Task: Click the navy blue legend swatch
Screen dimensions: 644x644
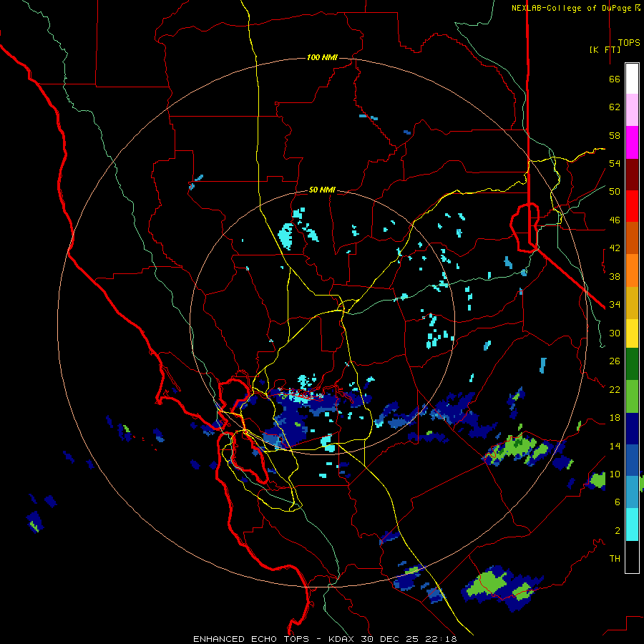Action: [632, 429]
